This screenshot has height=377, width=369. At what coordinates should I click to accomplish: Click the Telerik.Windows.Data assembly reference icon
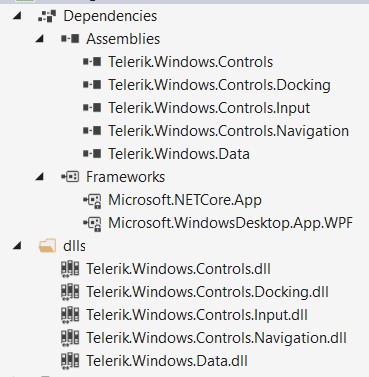(92, 154)
